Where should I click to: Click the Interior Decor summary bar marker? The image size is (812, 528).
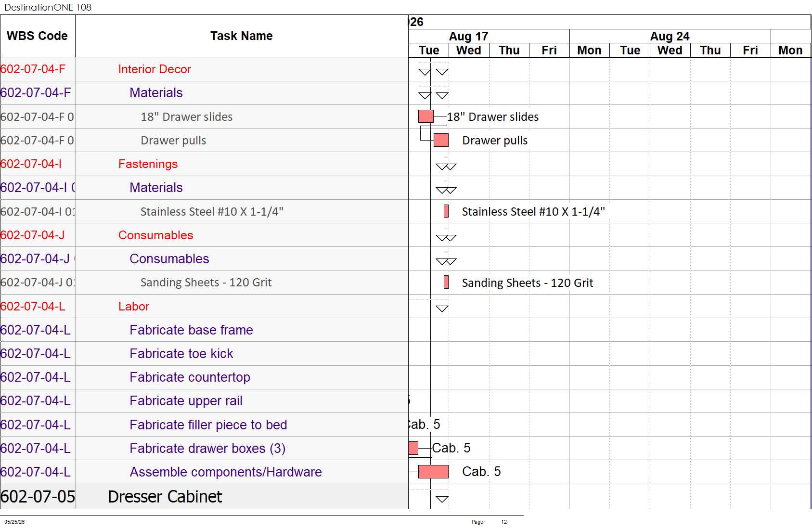point(433,72)
